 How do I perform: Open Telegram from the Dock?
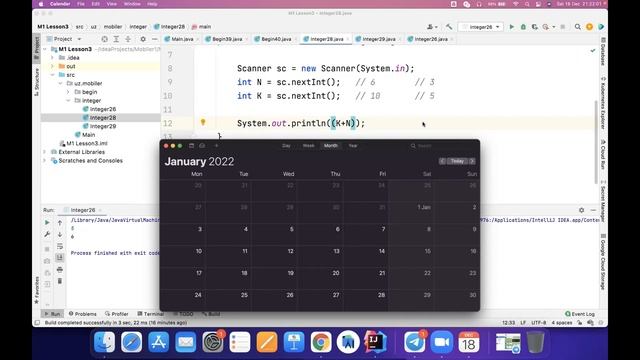(415, 342)
